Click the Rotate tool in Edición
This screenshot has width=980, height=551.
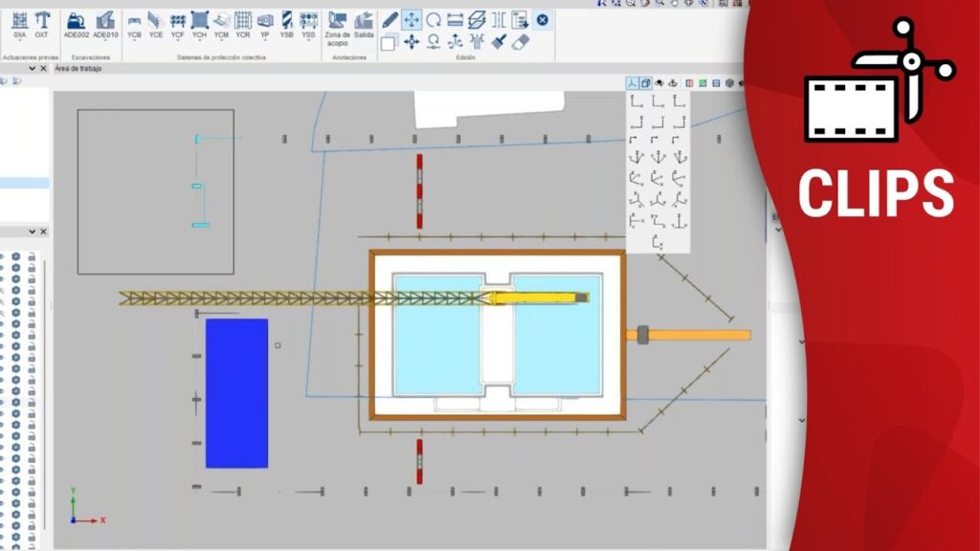click(434, 19)
